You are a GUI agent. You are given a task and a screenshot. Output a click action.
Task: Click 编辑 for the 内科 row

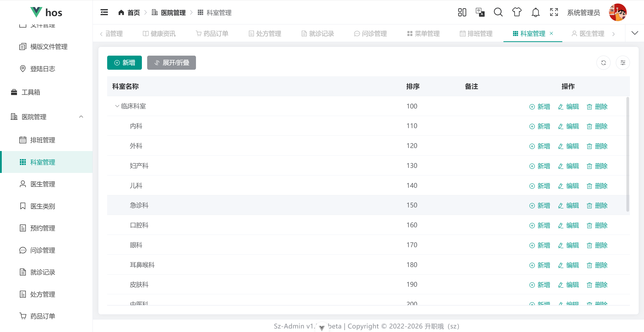[569, 126]
